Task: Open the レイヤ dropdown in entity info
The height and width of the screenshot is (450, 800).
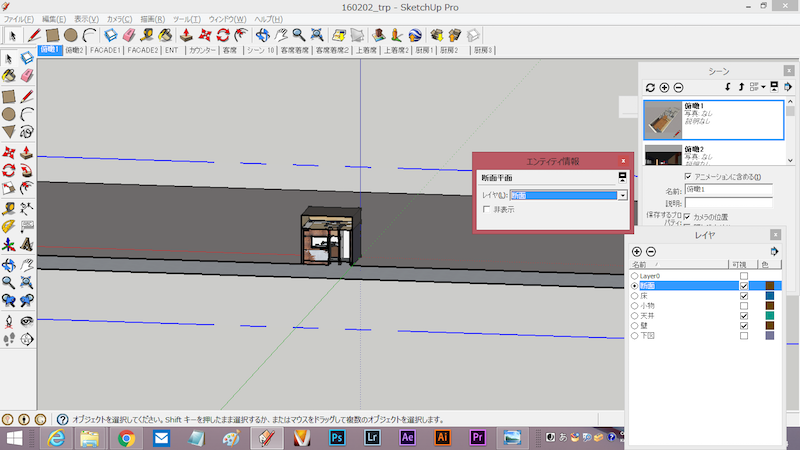Action: pyautogui.click(x=623, y=195)
